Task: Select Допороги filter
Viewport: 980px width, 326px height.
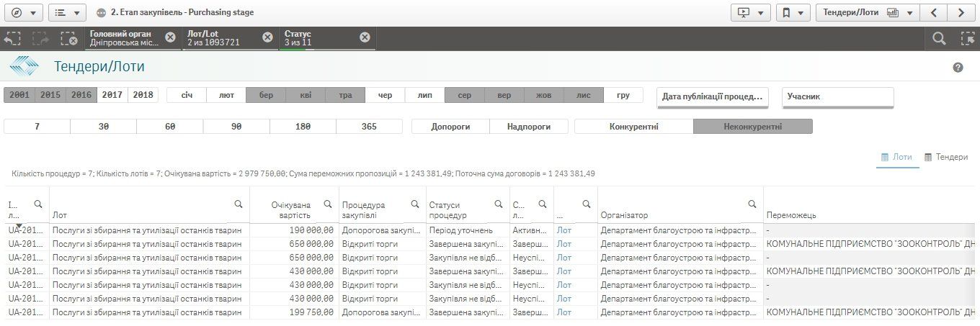Action: (450, 127)
